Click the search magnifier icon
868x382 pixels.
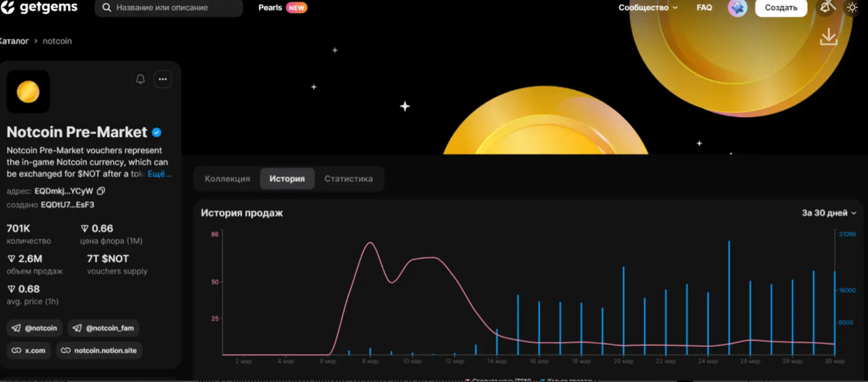coord(107,8)
